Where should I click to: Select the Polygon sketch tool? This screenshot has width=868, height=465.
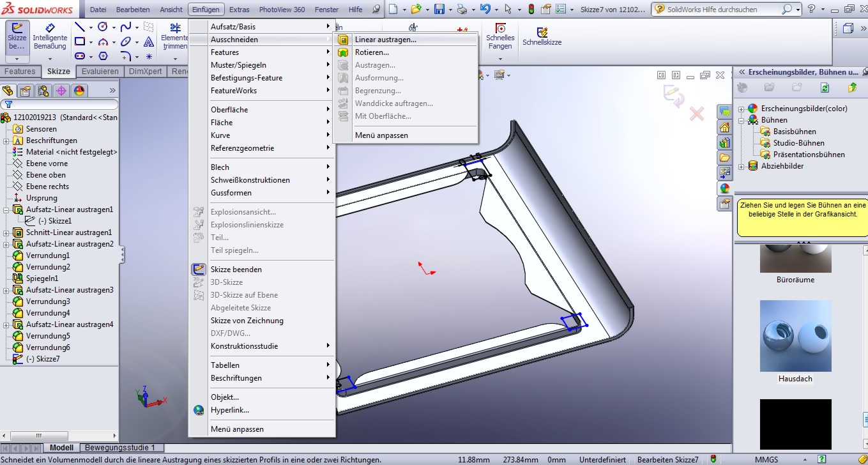[x=102, y=56]
